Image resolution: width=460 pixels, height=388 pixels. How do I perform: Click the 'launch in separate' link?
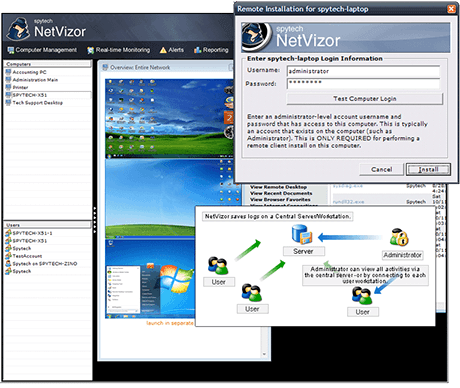tap(170, 323)
